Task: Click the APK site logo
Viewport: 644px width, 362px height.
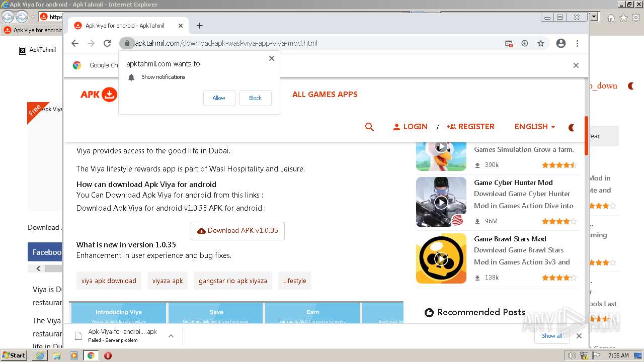Action: click(x=99, y=94)
